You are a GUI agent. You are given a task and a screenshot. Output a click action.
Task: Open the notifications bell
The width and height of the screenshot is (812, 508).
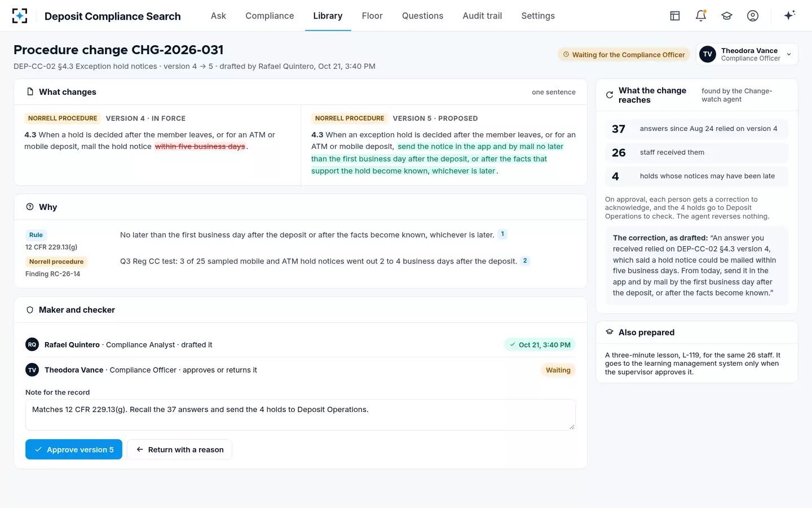701,16
